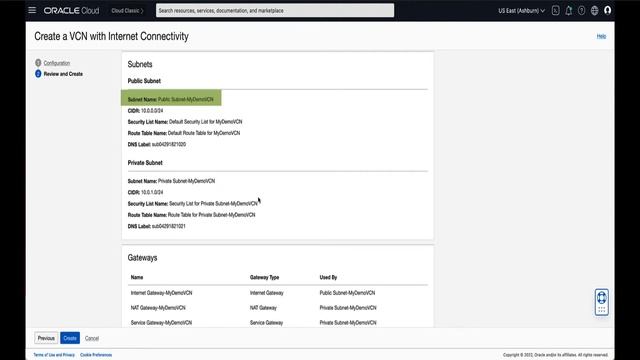The height and width of the screenshot is (360, 640).
Task: Click the NAT Gateway type cell
Action: tap(263, 308)
